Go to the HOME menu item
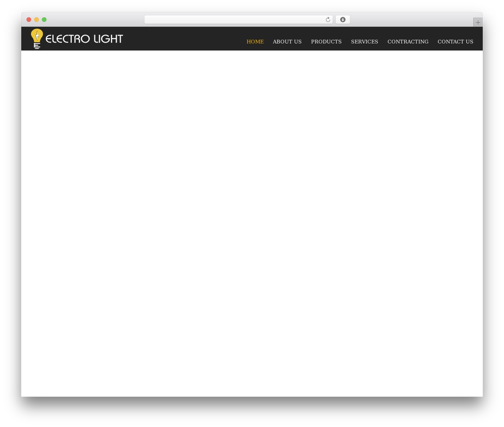The image size is (504, 427). point(255,42)
